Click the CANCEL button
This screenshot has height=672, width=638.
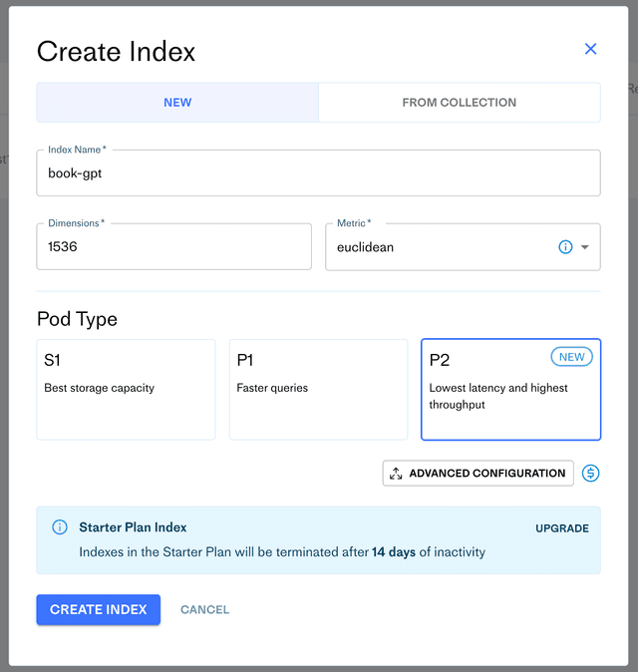[204, 609]
